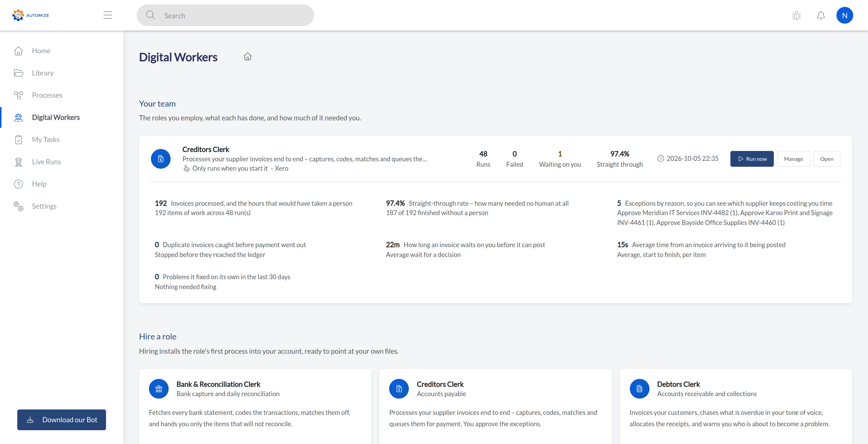Click Download our Bot button

(x=62, y=420)
